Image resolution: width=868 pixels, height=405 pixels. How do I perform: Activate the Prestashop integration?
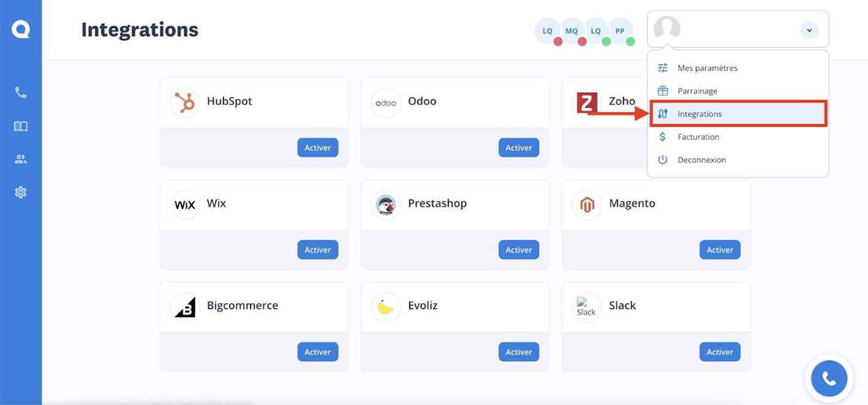pyautogui.click(x=518, y=250)
